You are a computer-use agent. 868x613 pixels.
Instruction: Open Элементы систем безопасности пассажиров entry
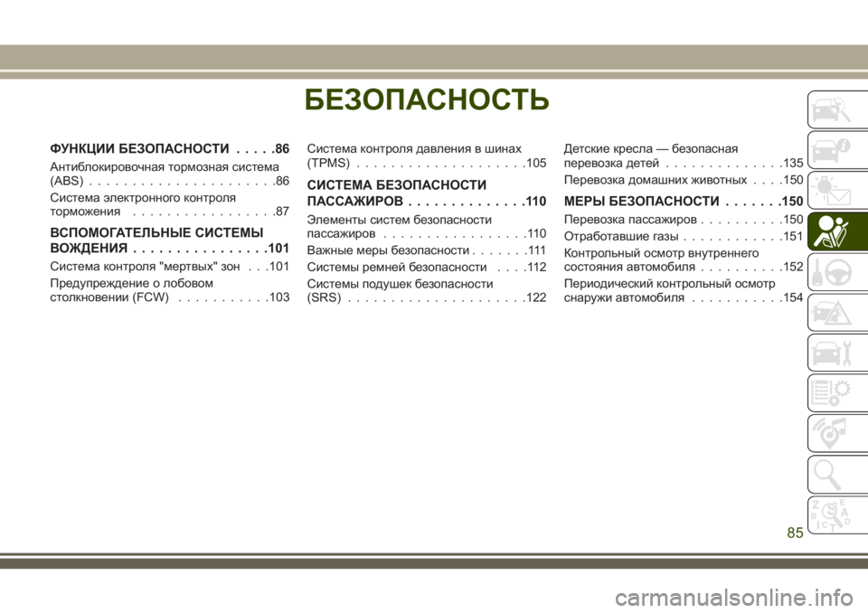point(426,226)
